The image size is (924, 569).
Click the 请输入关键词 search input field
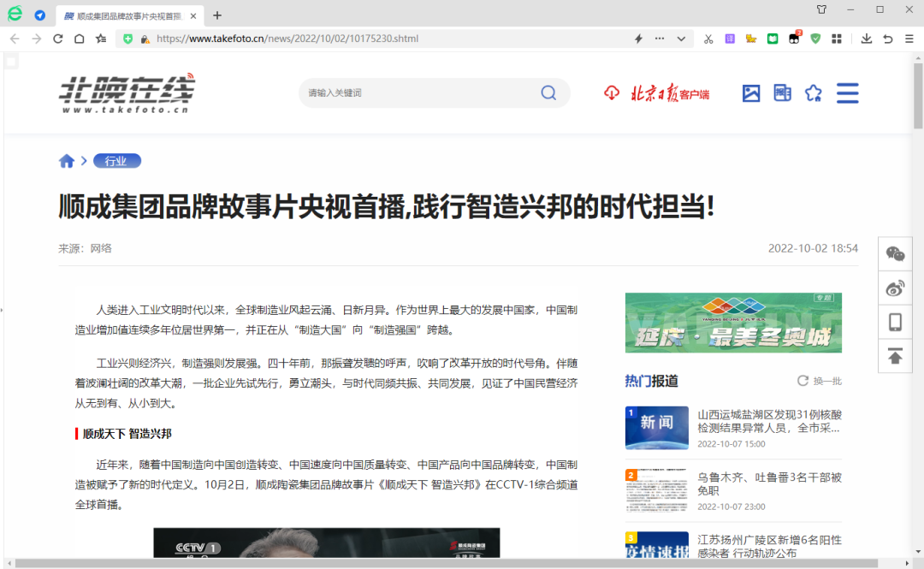[x=419, y=92]
